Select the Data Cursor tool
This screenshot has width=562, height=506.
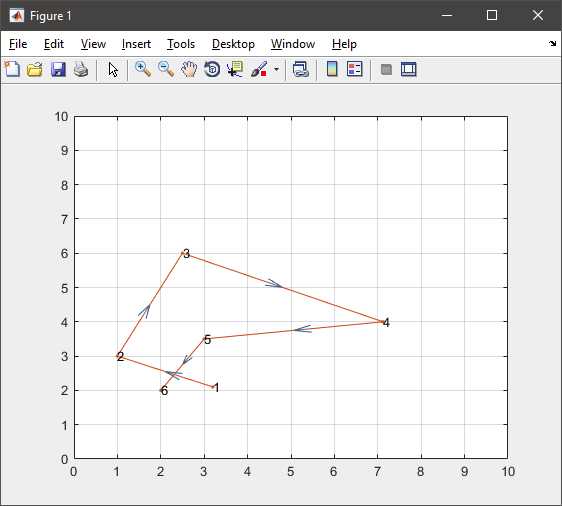(235, 69)
